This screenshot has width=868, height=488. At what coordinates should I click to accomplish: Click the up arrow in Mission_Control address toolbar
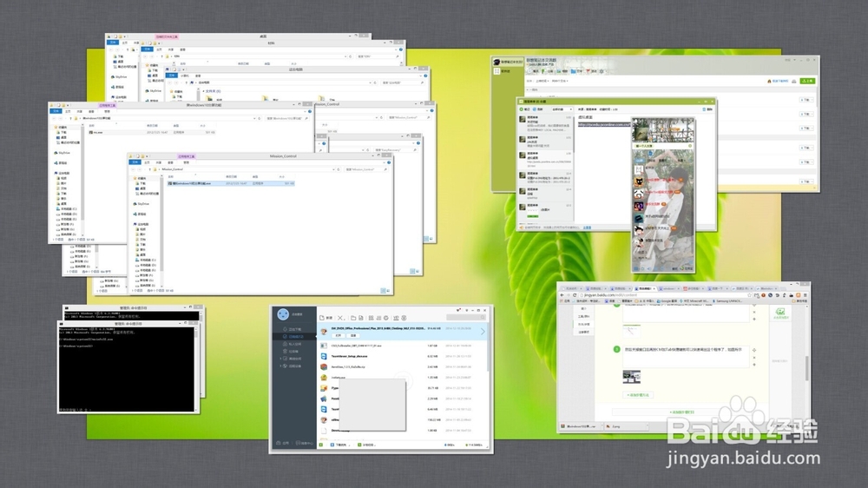pos(150,169)
